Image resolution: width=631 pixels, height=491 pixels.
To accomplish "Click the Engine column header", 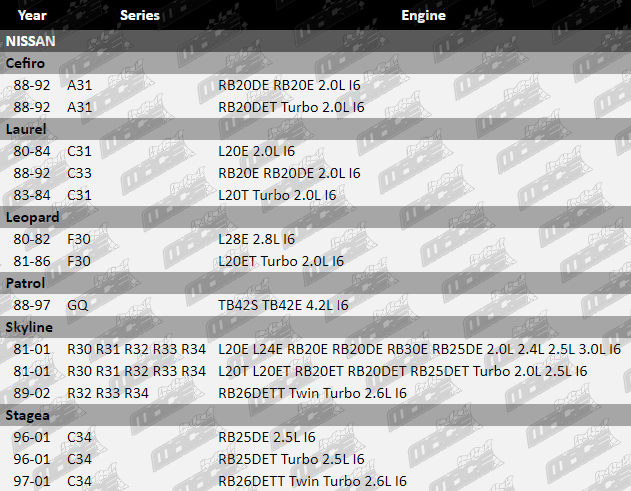I will coord(423,15).
